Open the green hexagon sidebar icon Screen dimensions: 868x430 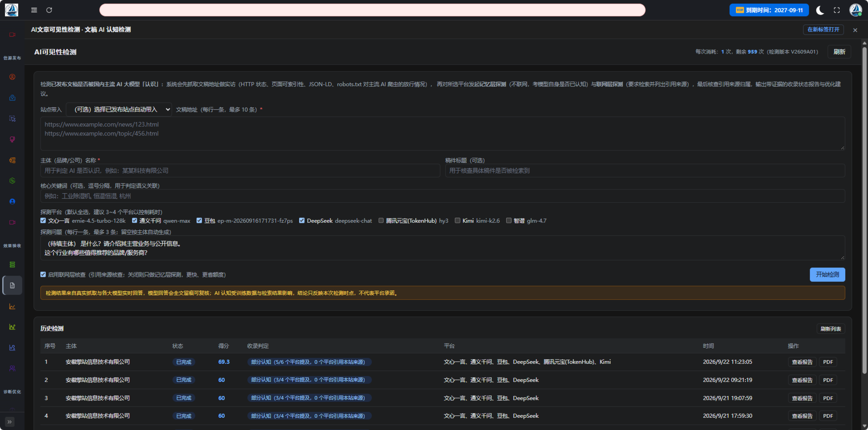point(13,181)
